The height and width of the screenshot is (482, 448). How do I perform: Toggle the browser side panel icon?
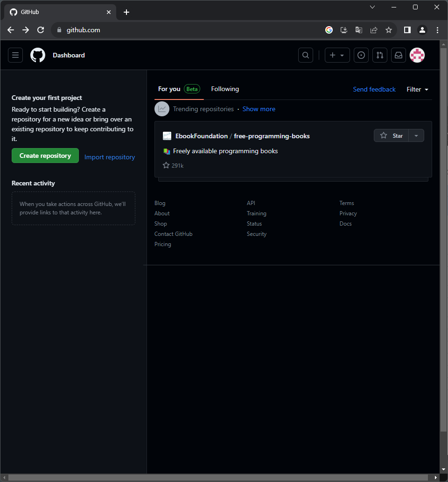pyautogui.click(x=407, y=30)
